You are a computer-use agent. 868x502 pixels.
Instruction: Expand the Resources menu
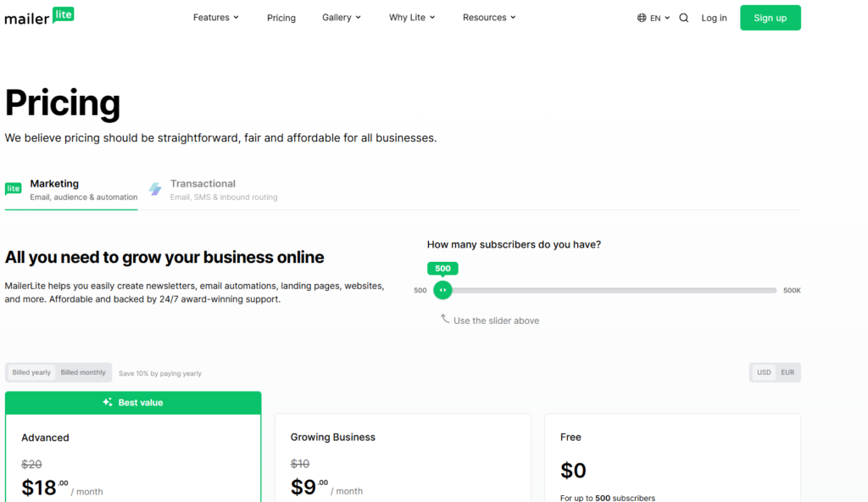pyautogui.click(x=489, y=17)
